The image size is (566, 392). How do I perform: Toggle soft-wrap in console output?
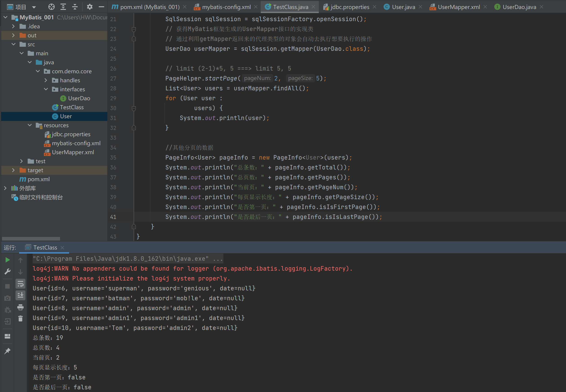pyautogui.click(x=20, y=284)
